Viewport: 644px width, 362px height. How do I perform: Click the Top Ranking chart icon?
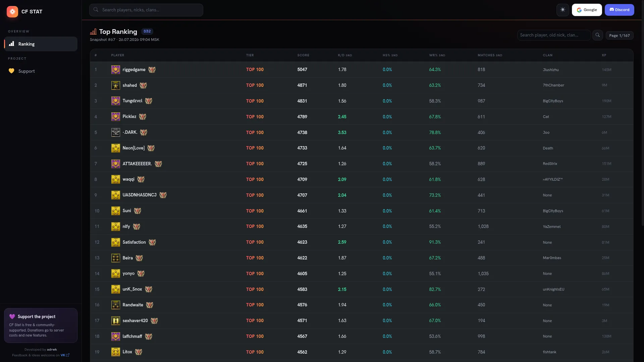pos(93,32)
